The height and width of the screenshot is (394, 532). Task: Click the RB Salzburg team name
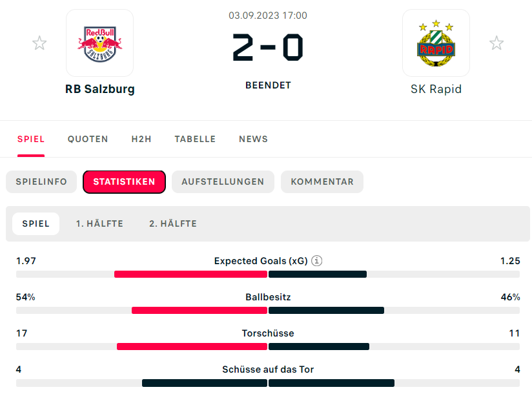coord(99,89)
